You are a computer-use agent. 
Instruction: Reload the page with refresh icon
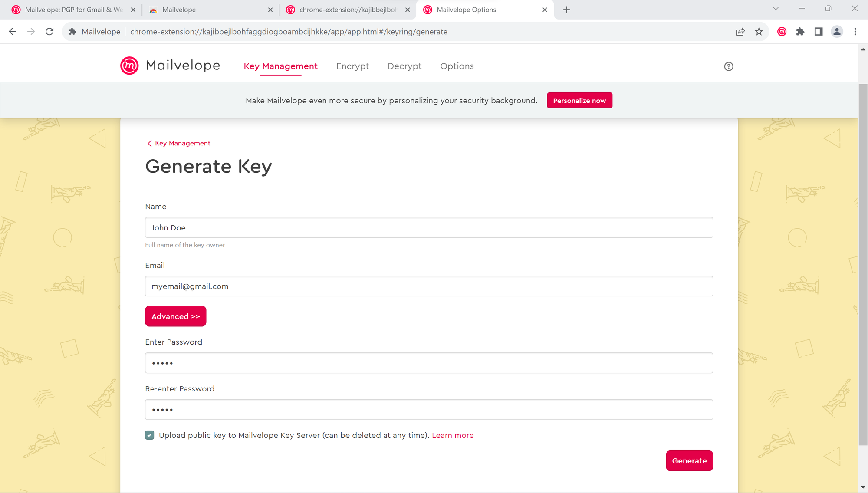coord(49,32)
